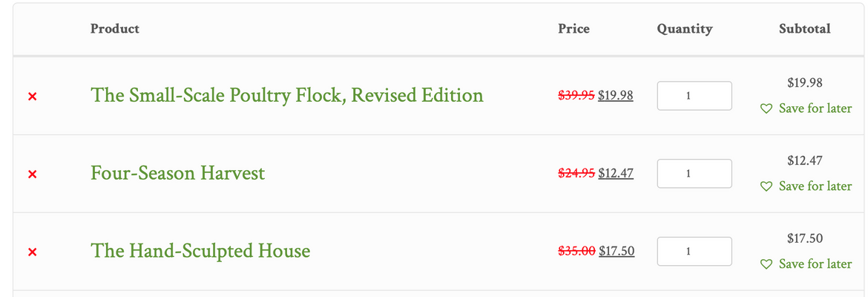The width and height of the screenshot is (868, 297).
Task: Click heart icon for Small-Scale Poultry Flock
Action: 766,108
